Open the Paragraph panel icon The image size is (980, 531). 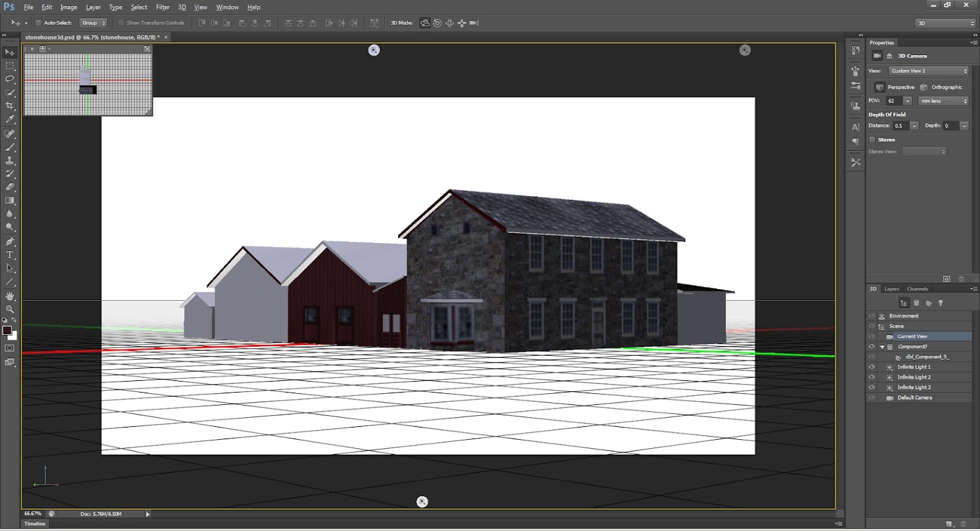tap(856, 141)
